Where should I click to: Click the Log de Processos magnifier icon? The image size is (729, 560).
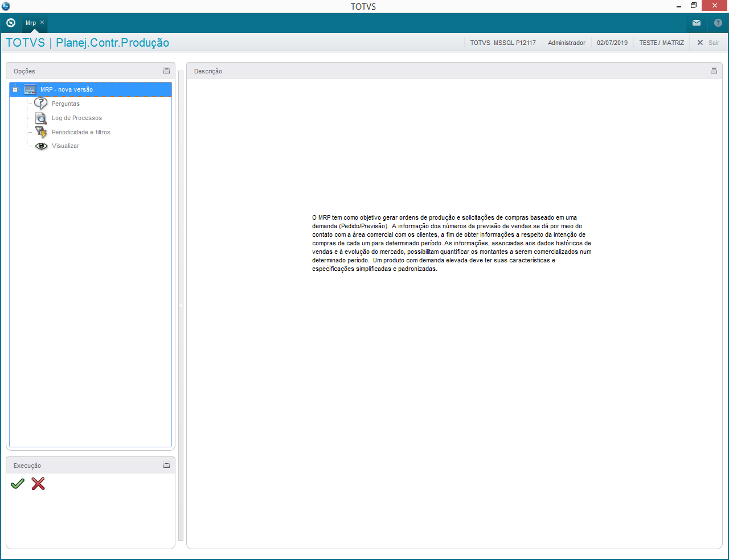click(41, 118)
